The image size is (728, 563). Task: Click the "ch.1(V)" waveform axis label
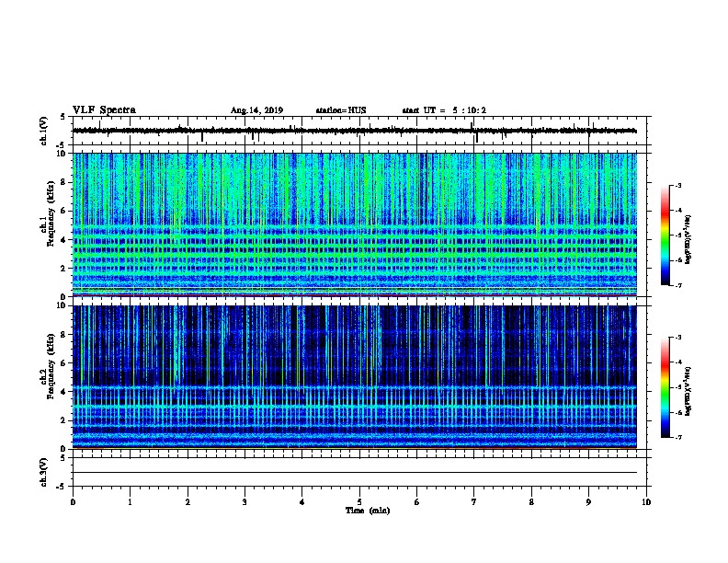(x=43, y=131)
